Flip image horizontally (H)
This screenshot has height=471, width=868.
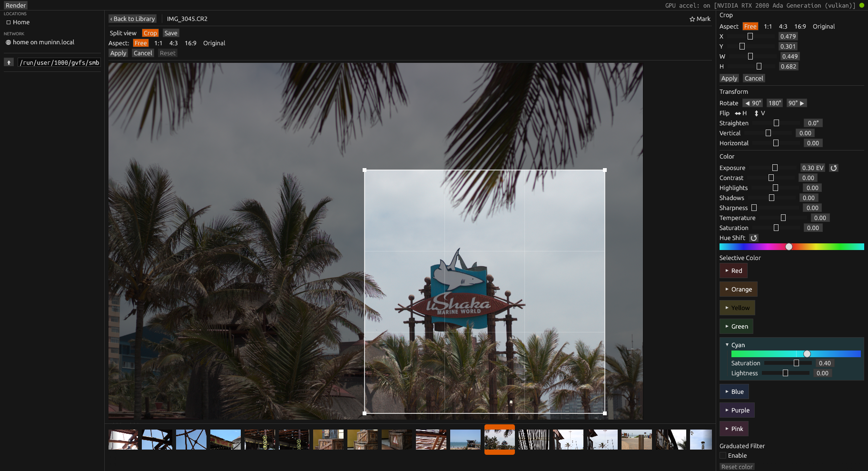pos(741,113)
